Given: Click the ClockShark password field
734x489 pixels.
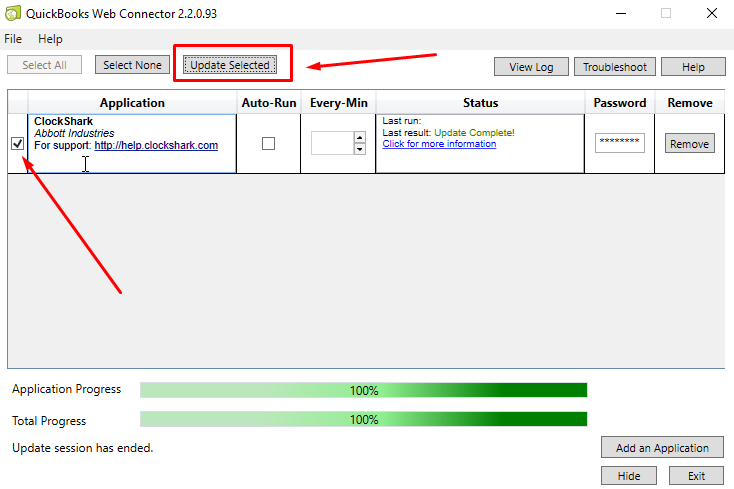Looking at the screenshot, I should click(x=619, y=143).
